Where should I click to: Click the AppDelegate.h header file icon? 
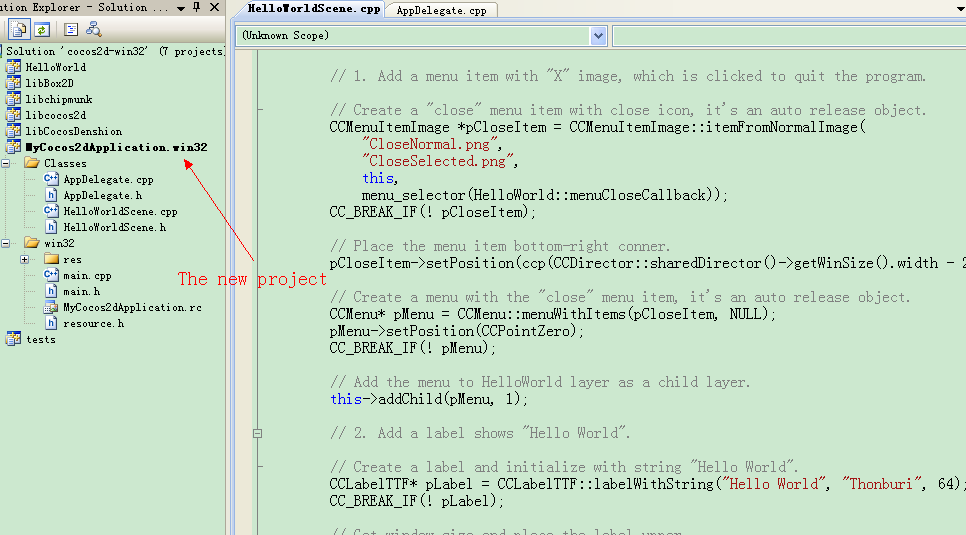pos(52,195)
